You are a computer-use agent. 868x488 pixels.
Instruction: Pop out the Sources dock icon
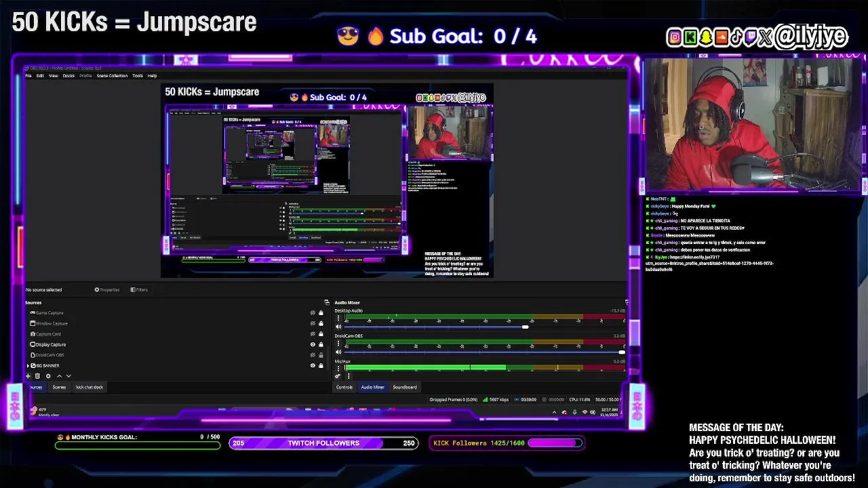coord(326,302)
